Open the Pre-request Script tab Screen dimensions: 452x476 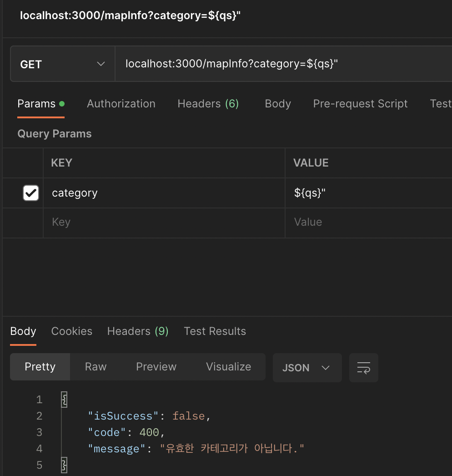(x=360, y=104)
